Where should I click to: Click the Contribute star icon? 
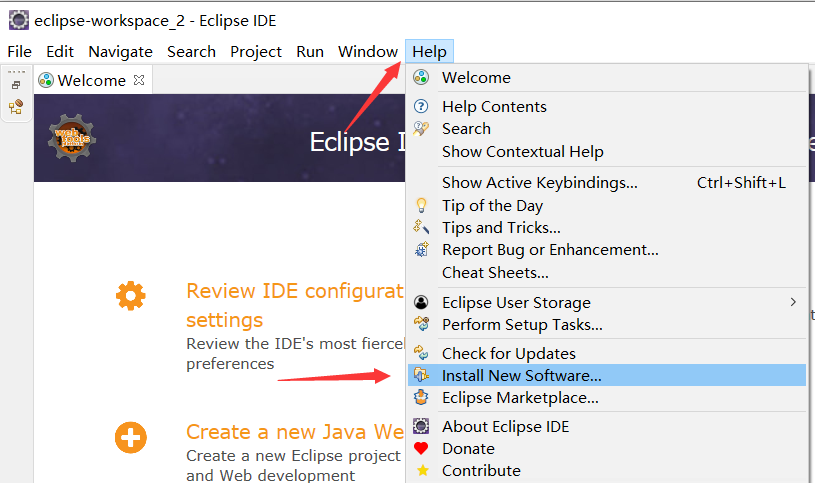(x=421, y=470)
